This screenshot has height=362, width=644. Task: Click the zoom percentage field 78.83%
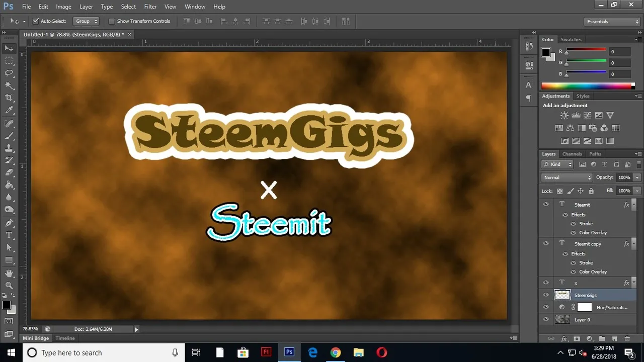coord(30,329)
